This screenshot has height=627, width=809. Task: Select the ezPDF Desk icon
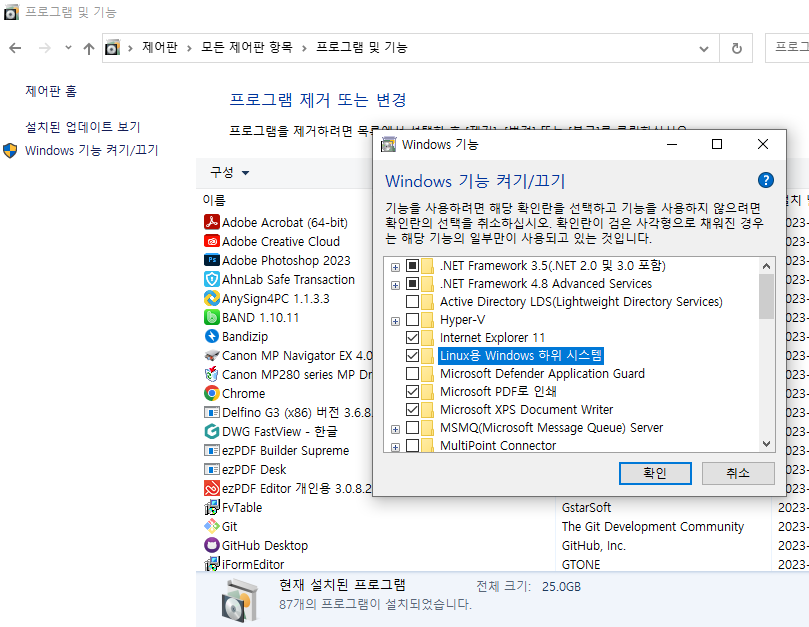[x=212, y=470]
